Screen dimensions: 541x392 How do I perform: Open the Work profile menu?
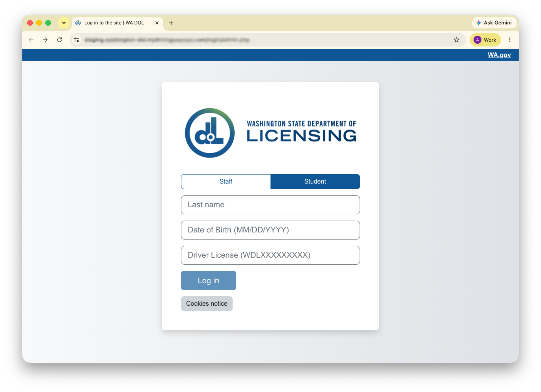pos(485,40)
